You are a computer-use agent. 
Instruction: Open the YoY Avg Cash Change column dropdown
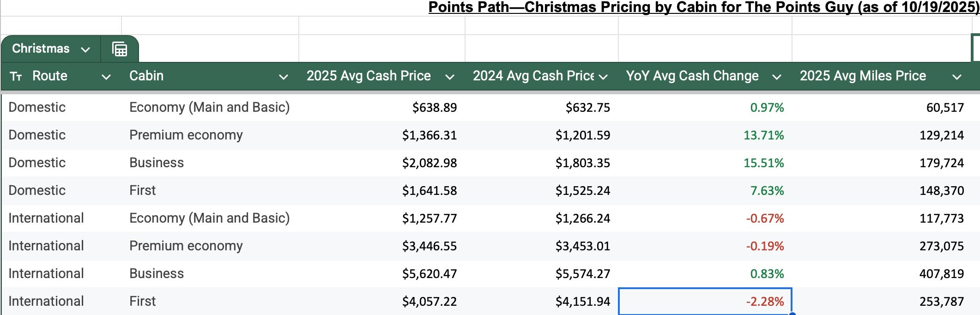[776, 77]
